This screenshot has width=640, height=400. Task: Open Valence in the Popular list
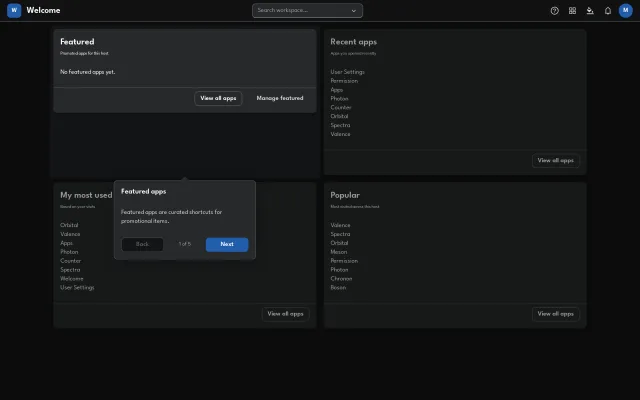point(340,225)
